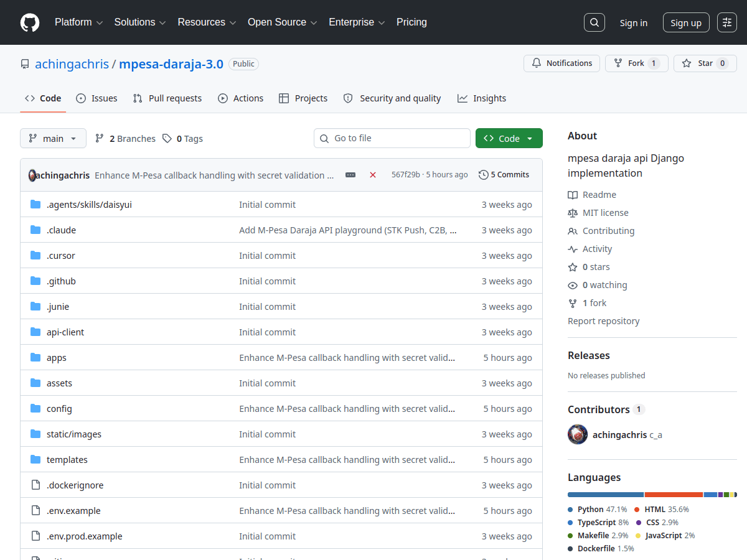
Task: Expand the Enterprise menu
Action: [x=357, y=22]
